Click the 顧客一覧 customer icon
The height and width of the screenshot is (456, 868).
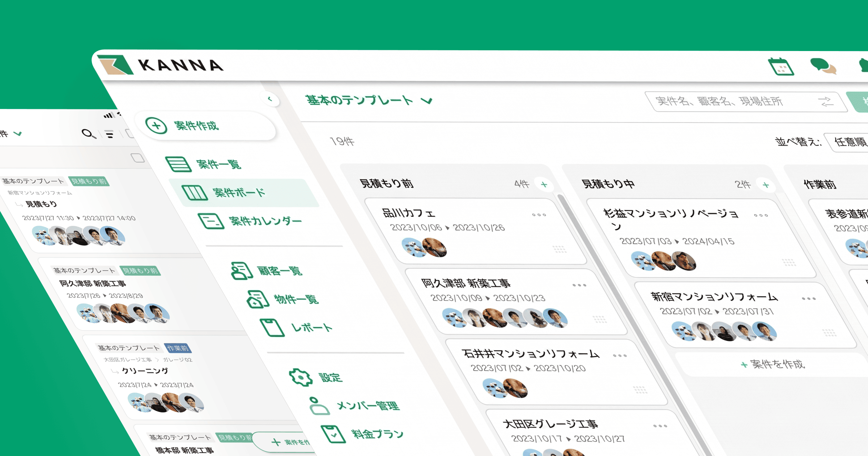coord(242,271)
